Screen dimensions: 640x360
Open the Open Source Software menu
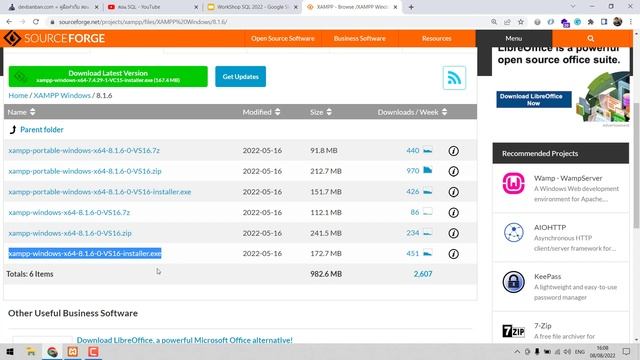(x=283, y=38)
